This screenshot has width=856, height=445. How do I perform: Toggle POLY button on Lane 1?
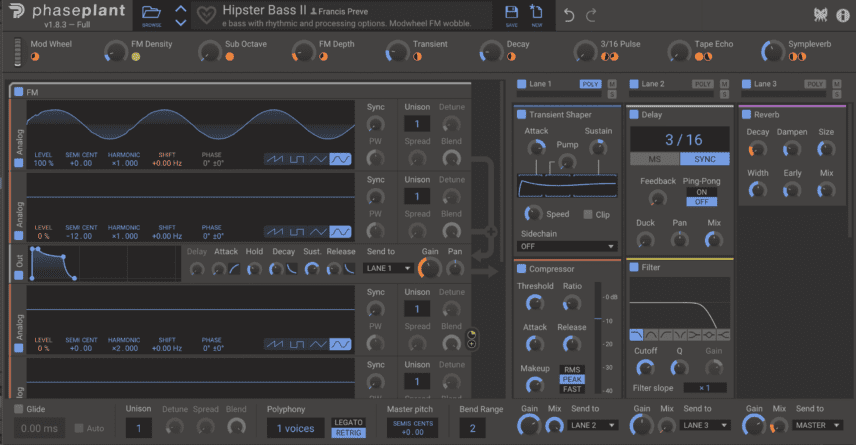click(x=590, y=84)
